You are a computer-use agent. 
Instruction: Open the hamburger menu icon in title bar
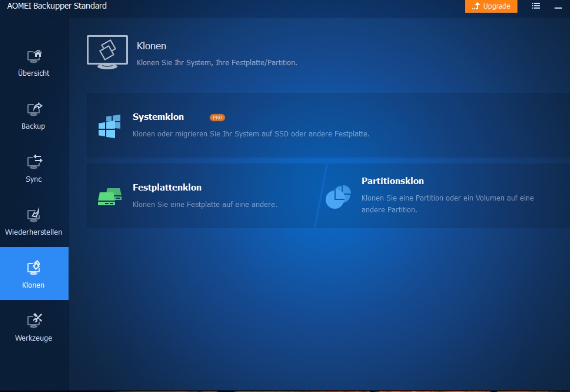536,6
